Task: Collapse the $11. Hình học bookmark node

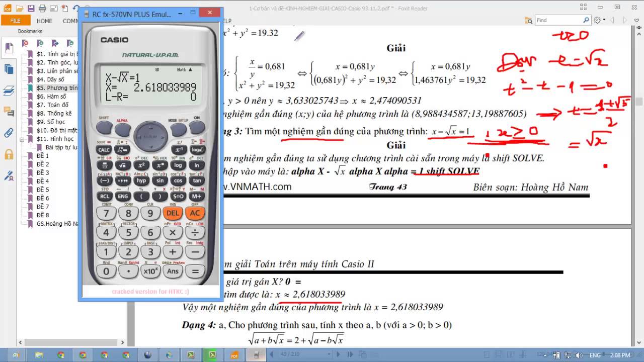Action: (x=23, y=139)
